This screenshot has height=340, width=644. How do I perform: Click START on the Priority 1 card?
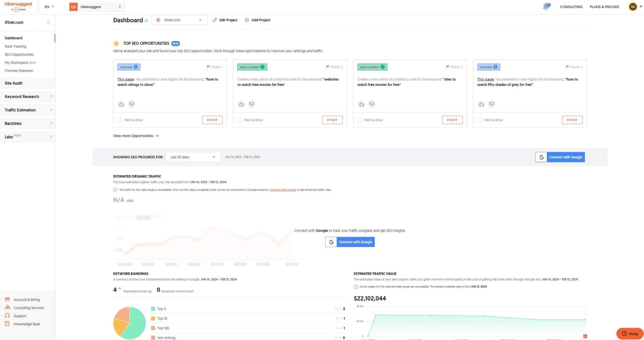[x=212, y=120]
